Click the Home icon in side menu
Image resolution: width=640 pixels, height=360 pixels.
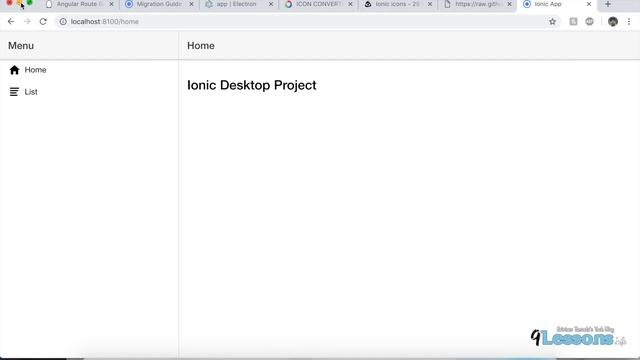[x=14, y=70]
